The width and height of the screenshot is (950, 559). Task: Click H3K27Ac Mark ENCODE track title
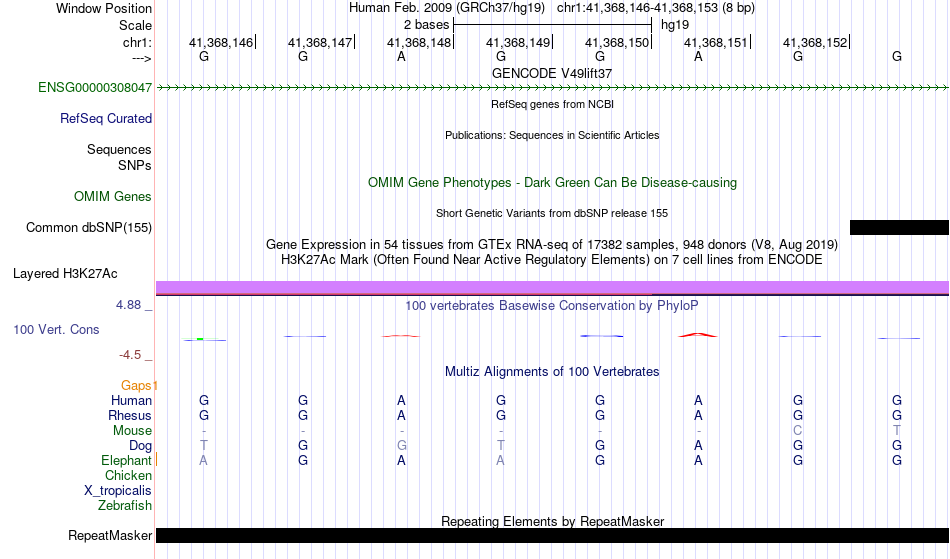(552, 259)
